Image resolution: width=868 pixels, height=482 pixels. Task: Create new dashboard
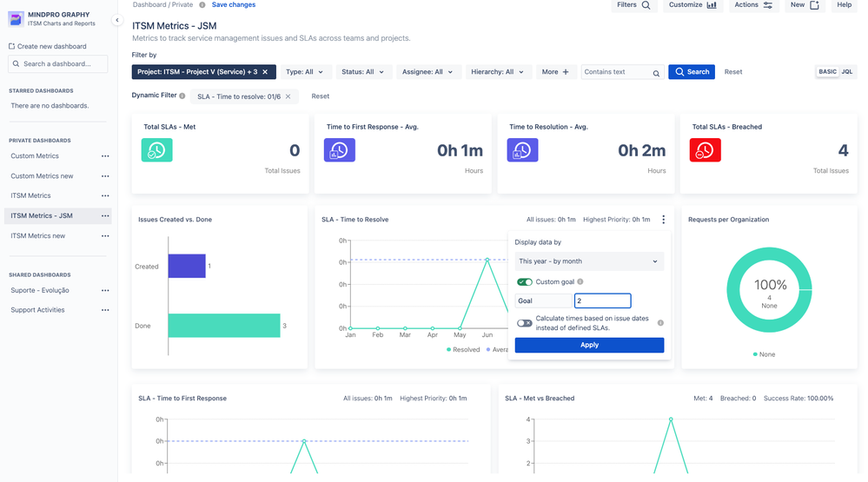pos(48,47)
